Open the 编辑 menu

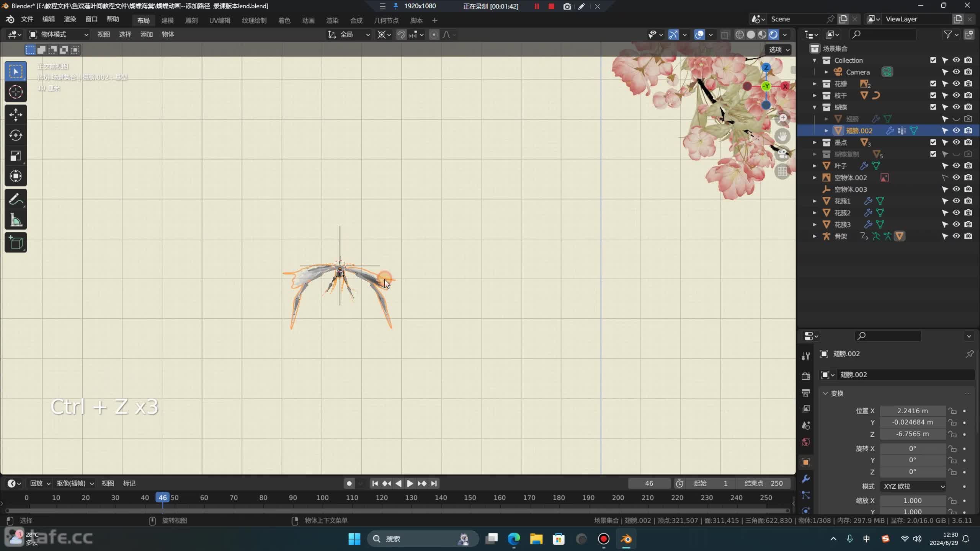49,20
